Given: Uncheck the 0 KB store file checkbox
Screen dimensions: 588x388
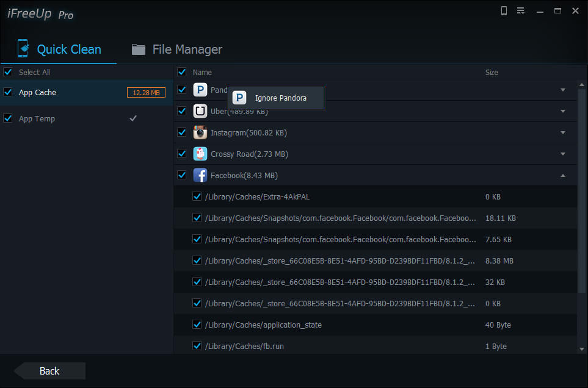Looking at the screenshot, I should pyautogui.click(x=197, y=303).
